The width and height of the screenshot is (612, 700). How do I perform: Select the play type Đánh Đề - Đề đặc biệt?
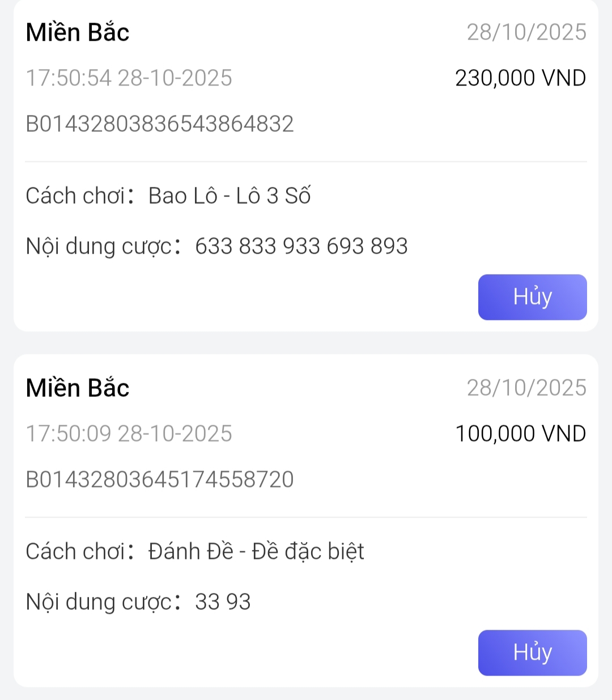(256, 552)
